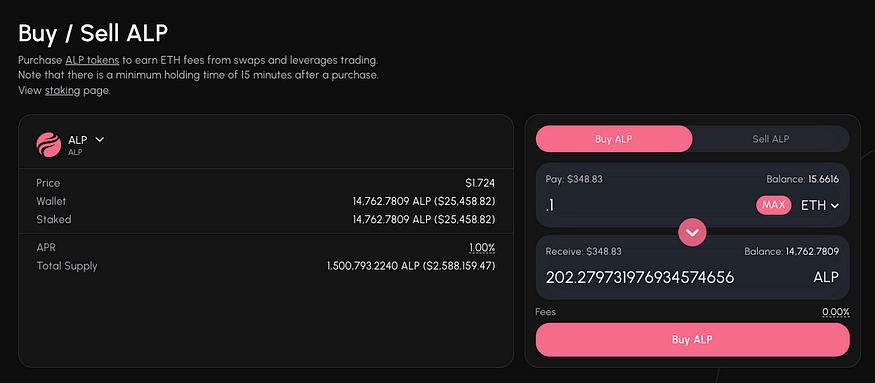The image size is (875, 383).
Task: Click the Fees 0.00% value
Action: (x=835, y=312)
